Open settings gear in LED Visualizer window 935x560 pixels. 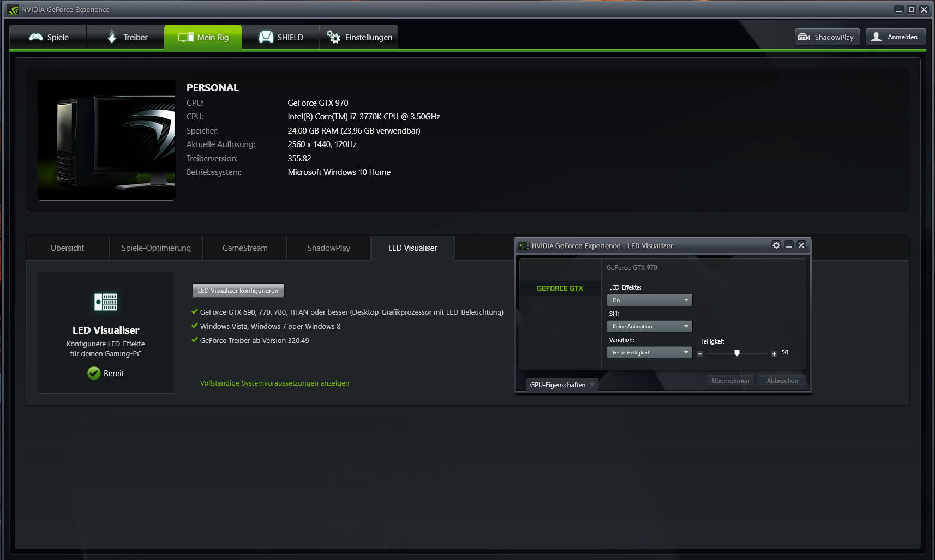776,245
